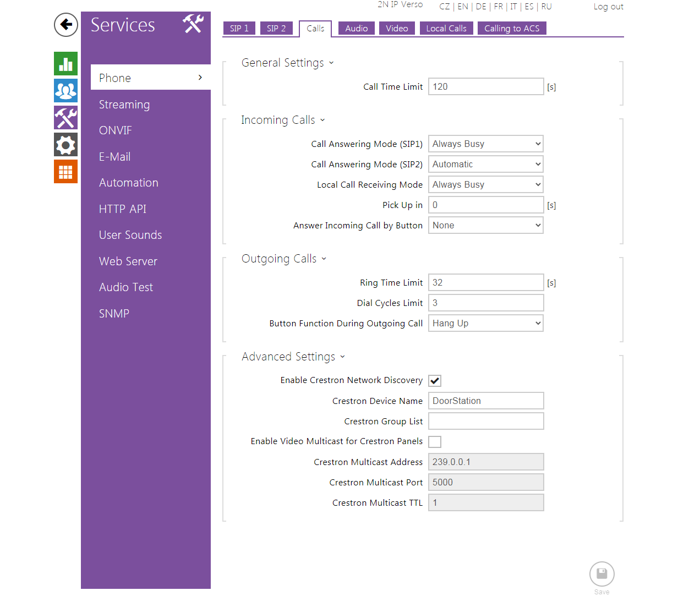
Task: Switch to the Audio tab
Action: point(356,29)
